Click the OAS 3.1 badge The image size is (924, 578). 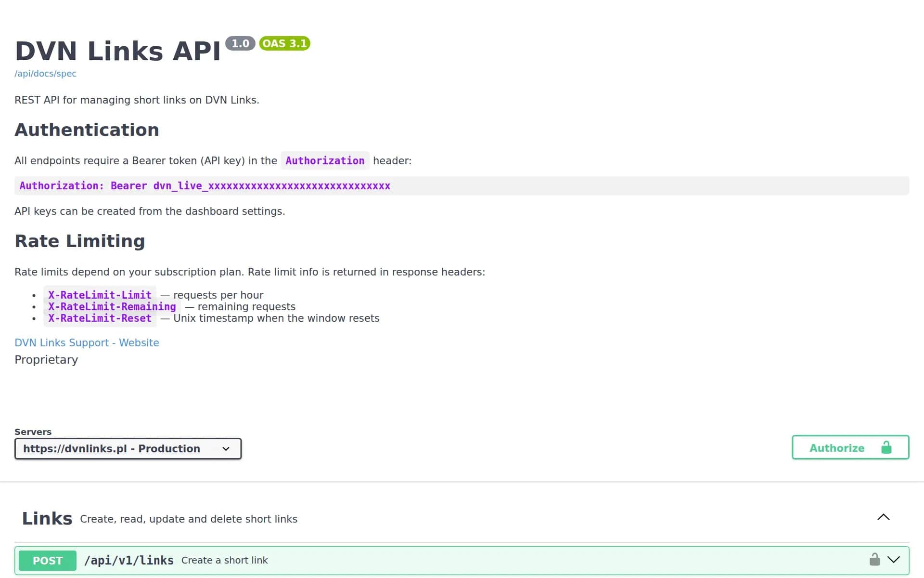pyautogui.click(x=284, y=43)
